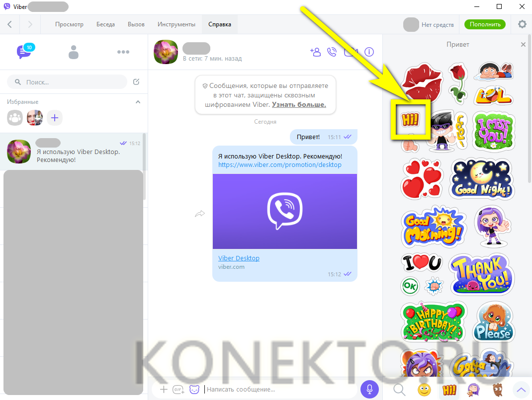Send the I Miss You sticker
Screen dimensions: 532x400
tap(494, 131)
